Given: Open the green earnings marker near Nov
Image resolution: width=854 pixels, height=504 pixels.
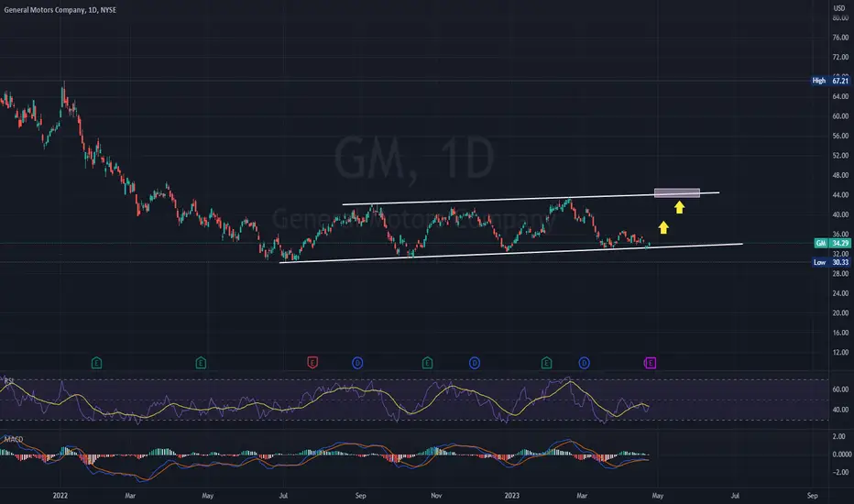Looking at the screenshot, I should pos(428,363).
